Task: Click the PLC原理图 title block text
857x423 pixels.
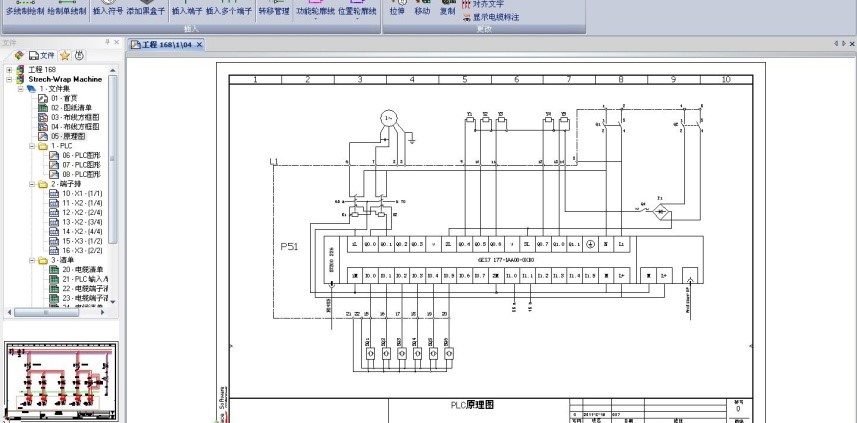Action: pyautogui.click(x=472, y=405)
